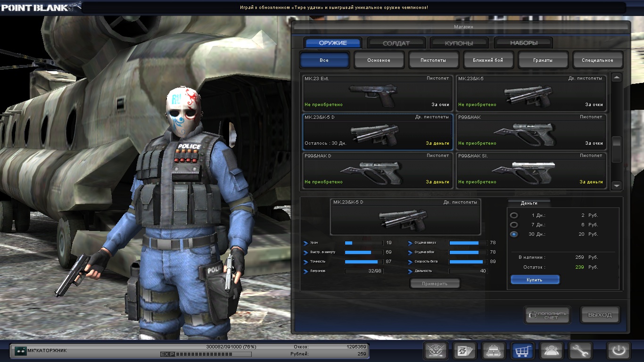Filter weapons by Гранаты
The width and height of the screenshot is (644, 362).
tap(543, 60)
